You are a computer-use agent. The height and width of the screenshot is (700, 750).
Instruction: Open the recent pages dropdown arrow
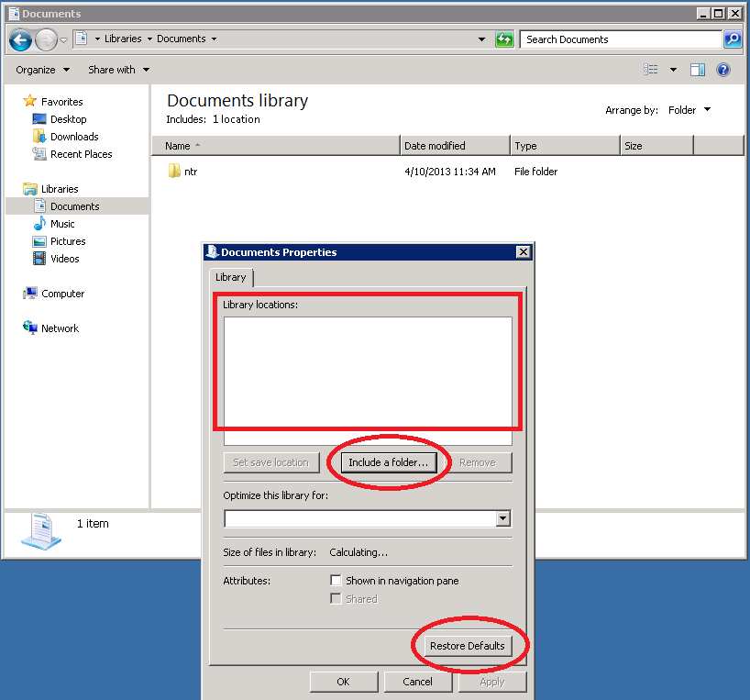[x=63, y=40]
